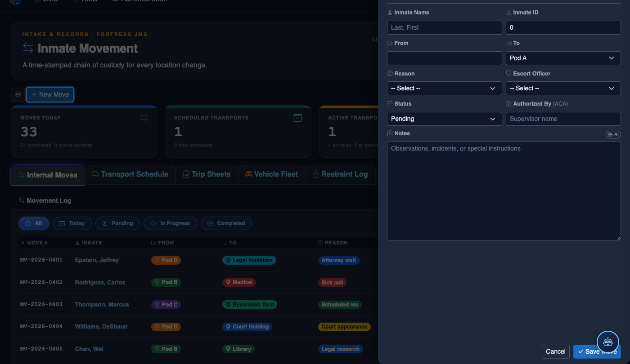
Task: Click the printer icon button
Action: click(18, 94)
